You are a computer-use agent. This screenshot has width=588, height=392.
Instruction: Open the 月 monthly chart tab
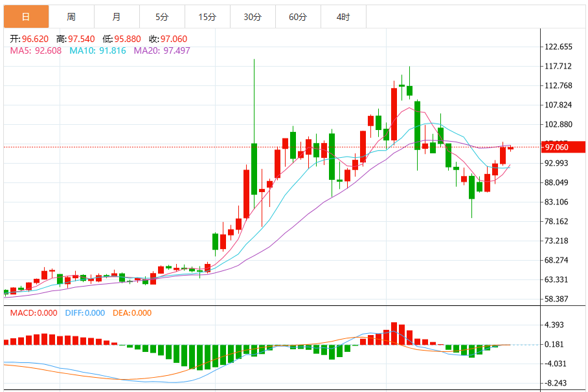(x=117, y=17)
